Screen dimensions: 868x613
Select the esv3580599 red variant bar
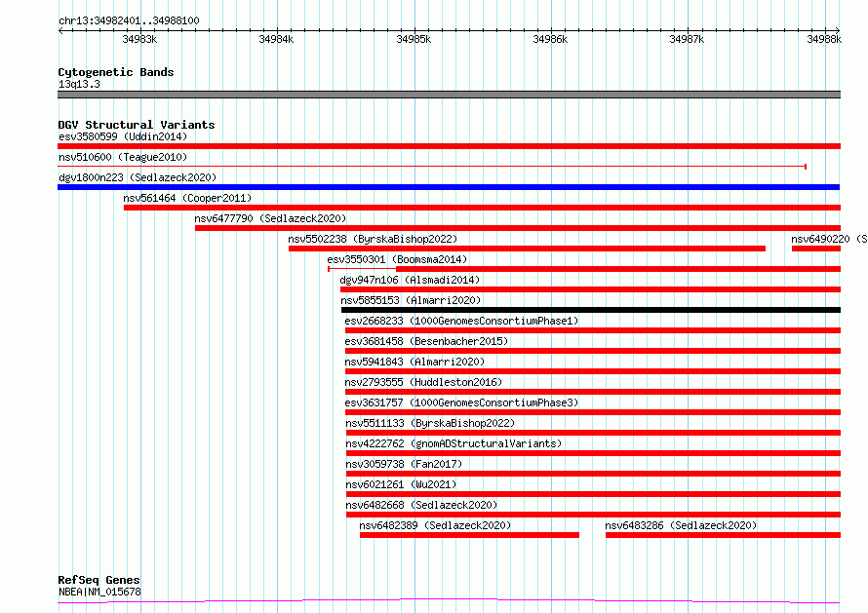click(449, 146)
